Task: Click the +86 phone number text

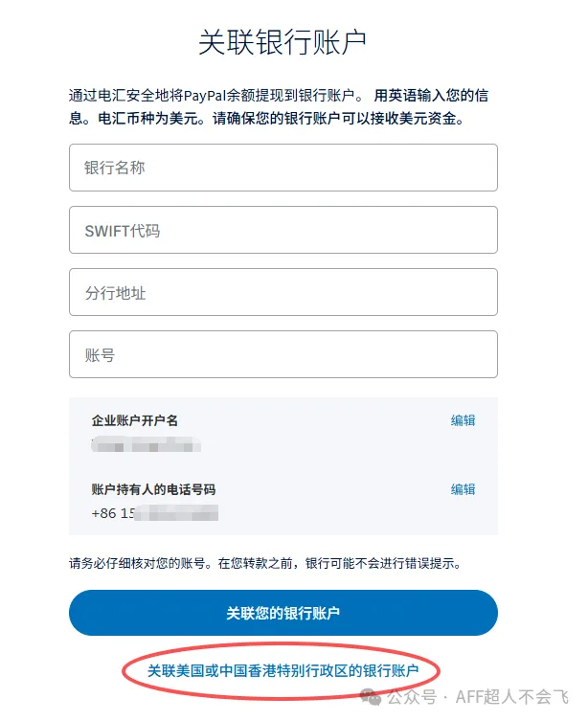Action: pos(153,513)
